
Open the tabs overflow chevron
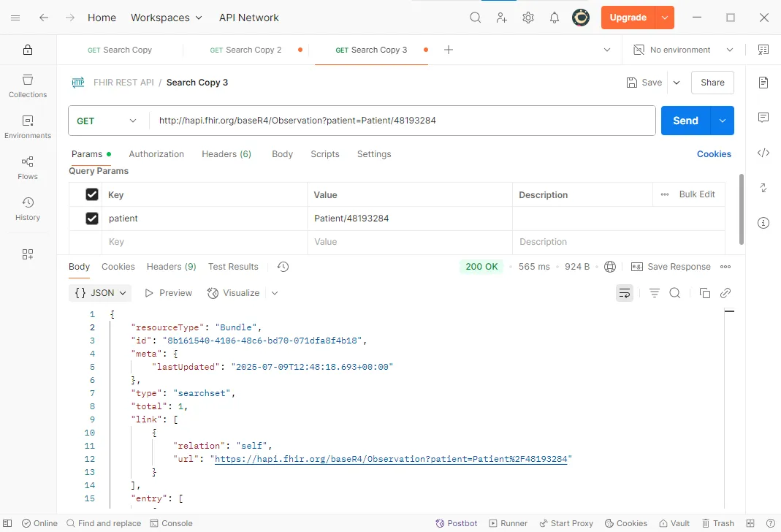[x=606, y=50]
